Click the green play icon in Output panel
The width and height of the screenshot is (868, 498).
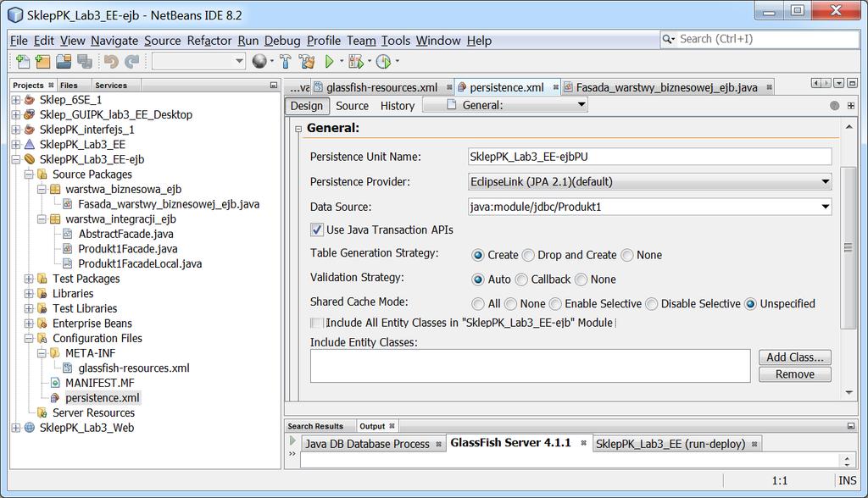(292, 441)
